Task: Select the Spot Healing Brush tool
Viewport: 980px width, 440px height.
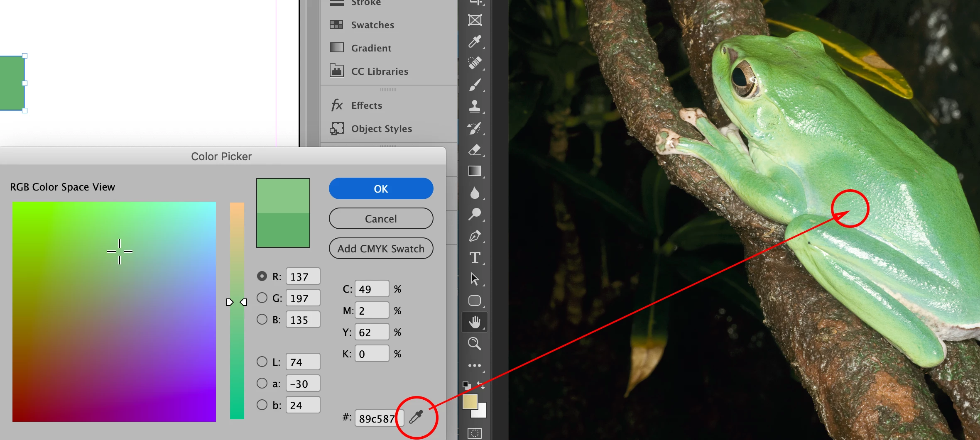Action: coord(475,63)
